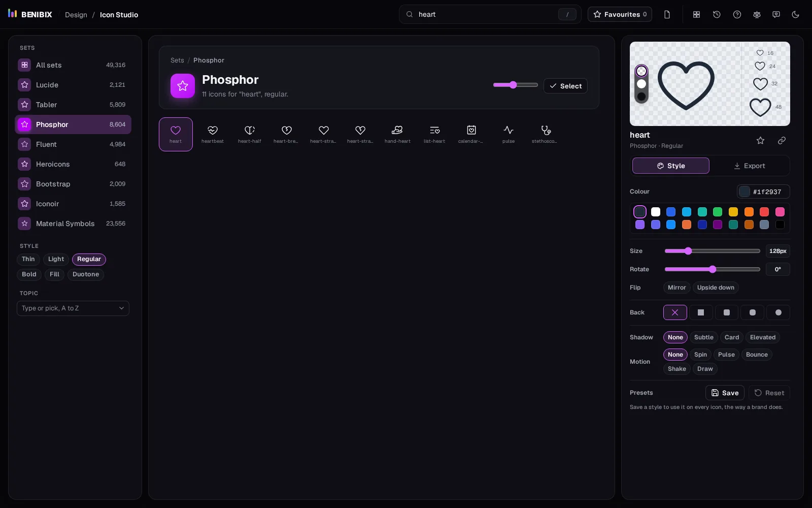This screenshot has height=508, width=812.
Task: Open the Topic dropdown
Action: 73,308
